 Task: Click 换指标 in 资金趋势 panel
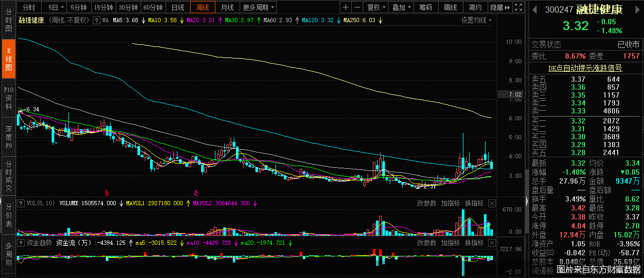pyautogui.click(x=474, y=243)
